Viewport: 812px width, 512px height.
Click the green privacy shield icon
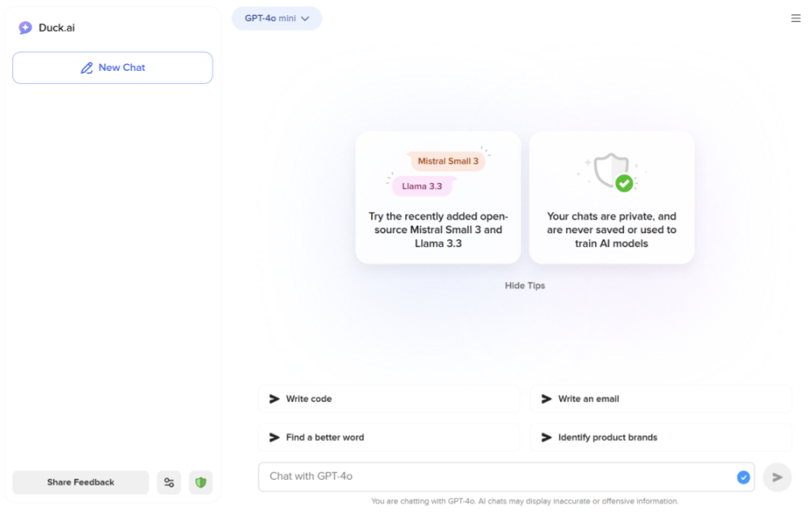201,482
